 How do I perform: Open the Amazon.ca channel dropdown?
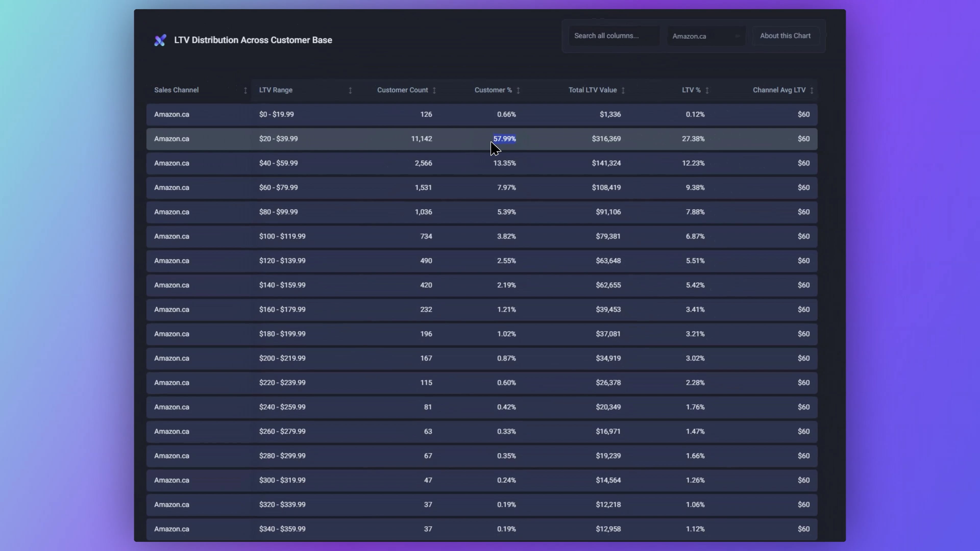click(706, 36)
